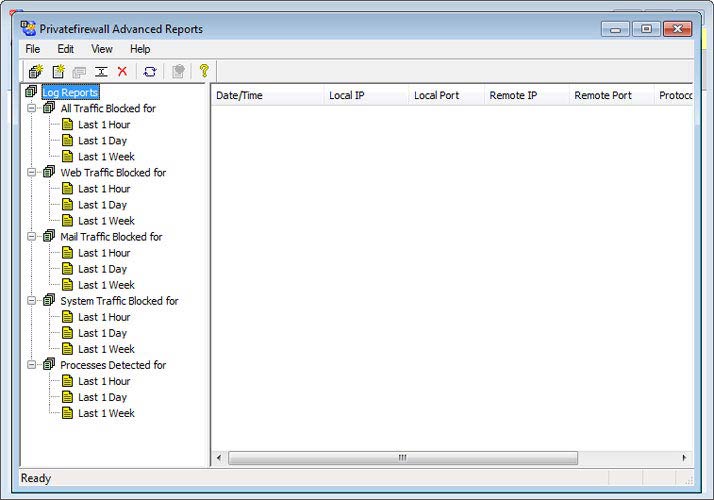Screen dimensions: 714x500
Task: Click the Log Reports root node icon
Action: 31,92
